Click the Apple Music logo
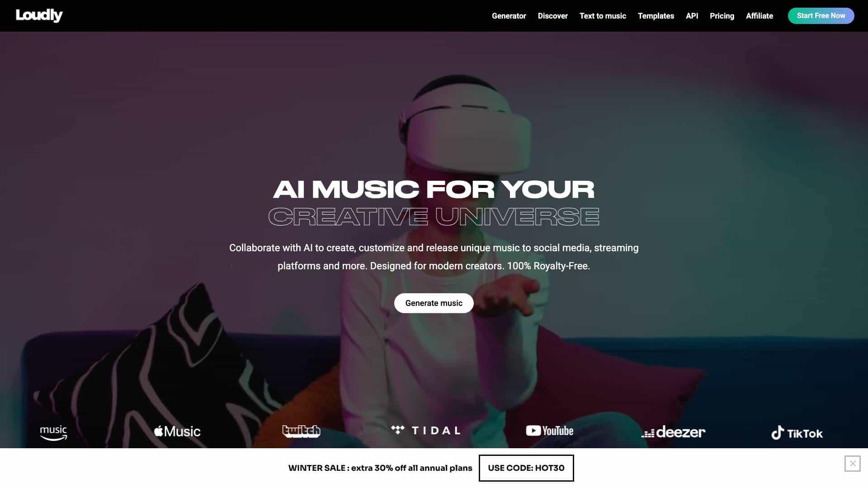 click(177, 431)
